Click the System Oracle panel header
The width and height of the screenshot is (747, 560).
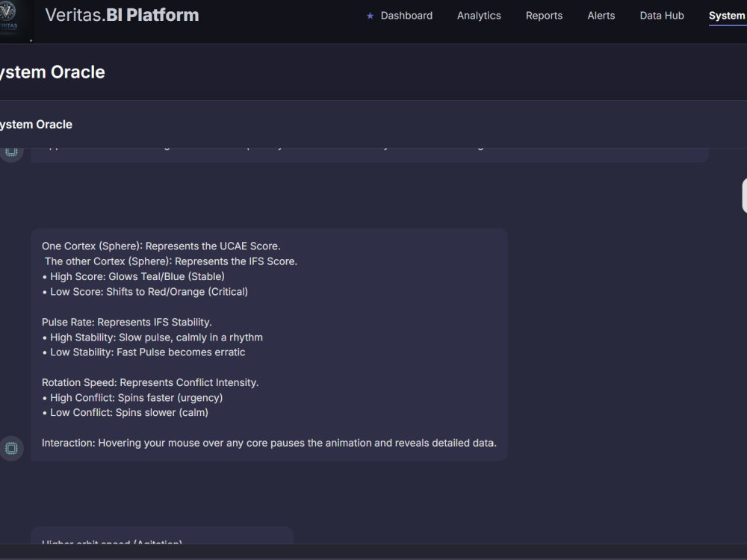tap(36, 124)
